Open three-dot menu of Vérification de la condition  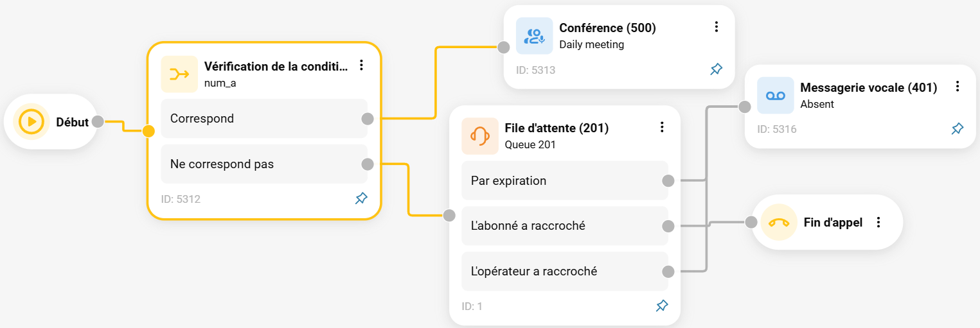click(361, 65)
